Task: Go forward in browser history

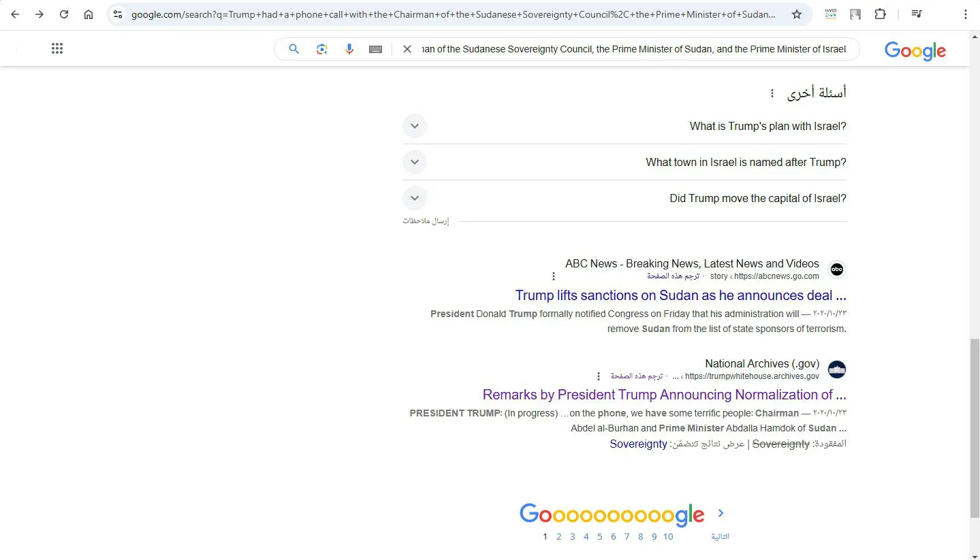Action: 39,14
